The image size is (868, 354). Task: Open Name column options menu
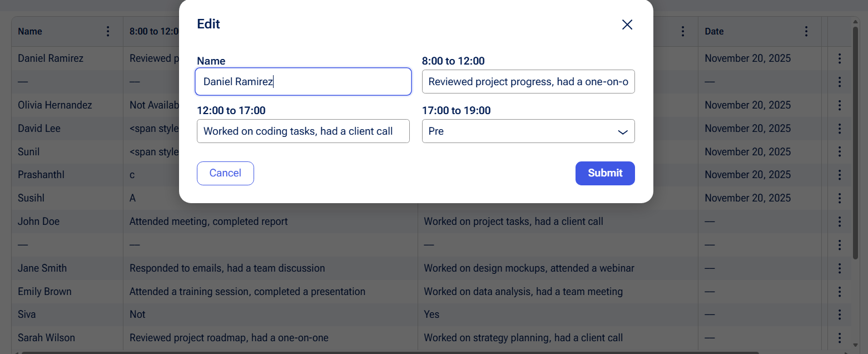pos(108,32)
